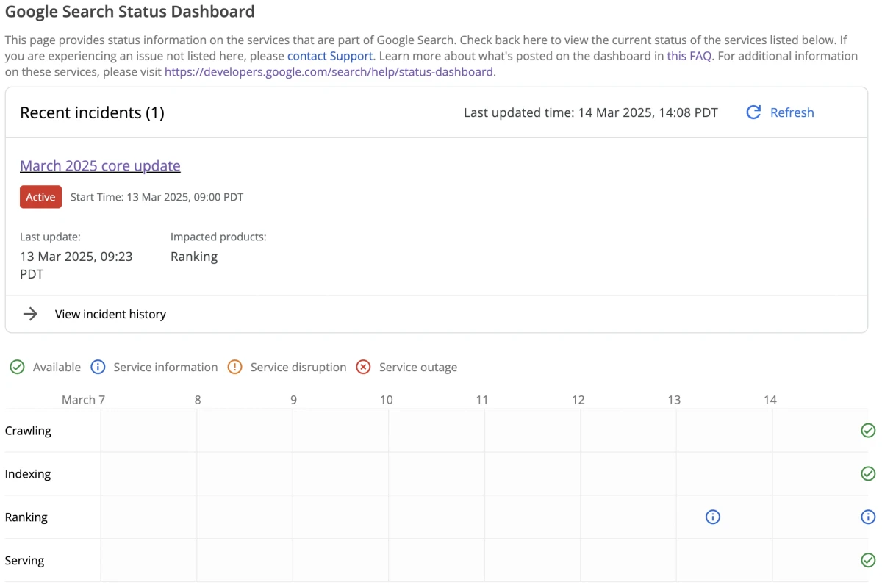Click the Last updated time 14:08 PDT text

(591, 112)
